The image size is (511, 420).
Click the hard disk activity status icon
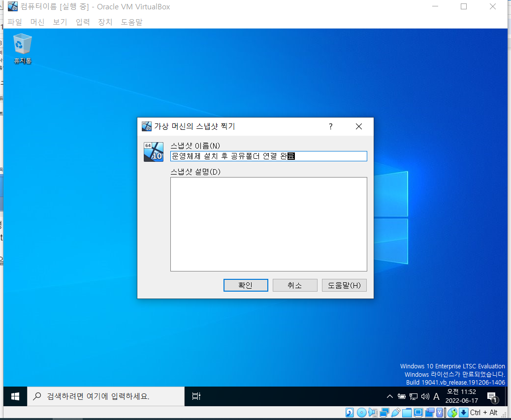tap(350, 413)
